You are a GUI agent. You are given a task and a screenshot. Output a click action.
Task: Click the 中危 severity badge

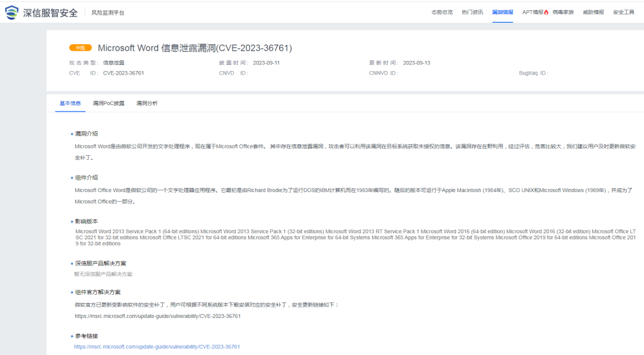tap(80, 48)
